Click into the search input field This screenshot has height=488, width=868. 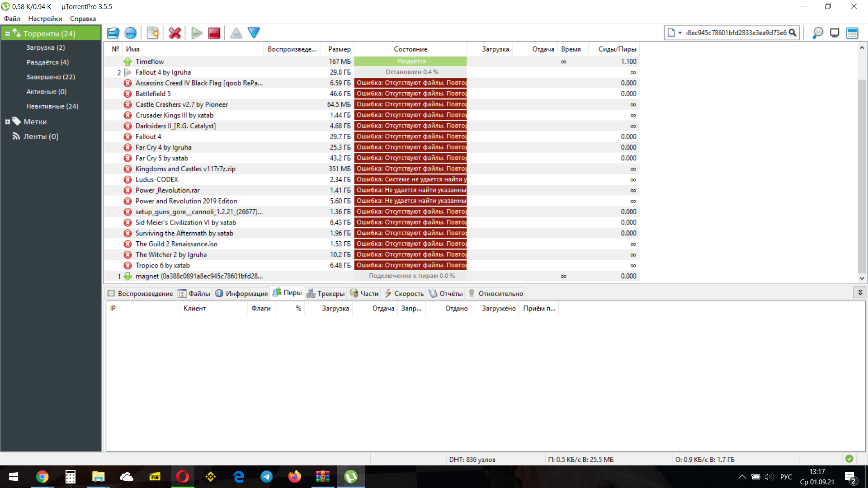coord(736,33)
